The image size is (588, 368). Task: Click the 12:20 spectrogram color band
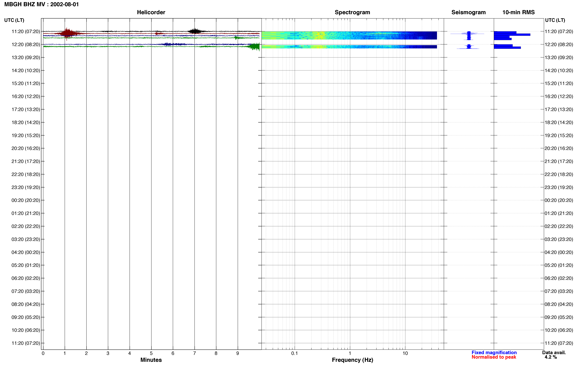pos(349,47)
